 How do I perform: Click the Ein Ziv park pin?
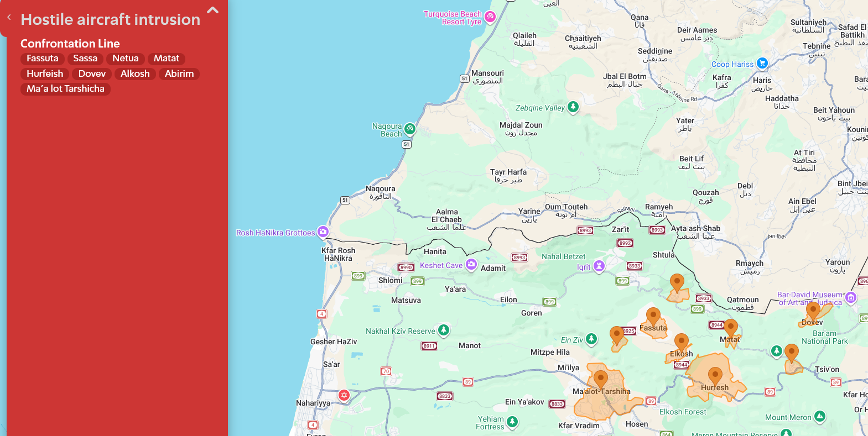pos(591,339)
